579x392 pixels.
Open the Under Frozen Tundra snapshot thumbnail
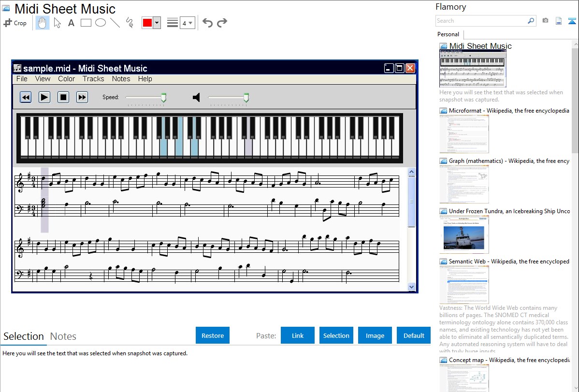coord(464,234)
